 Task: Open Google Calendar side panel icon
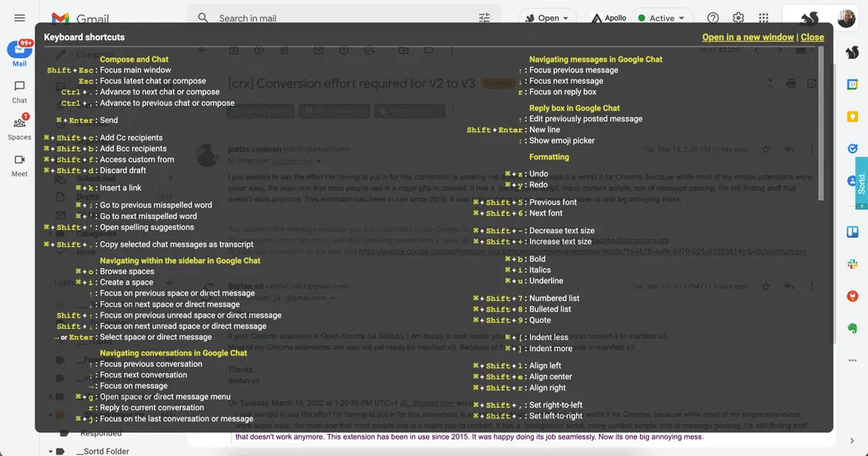pyautogui.click(x=852, y=84)
